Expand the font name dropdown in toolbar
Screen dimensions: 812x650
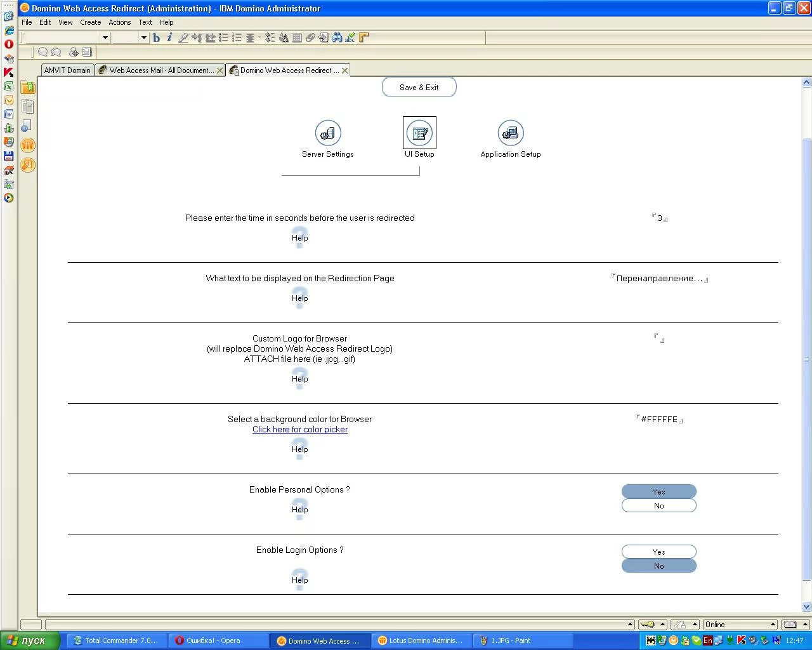pos(105,38)
